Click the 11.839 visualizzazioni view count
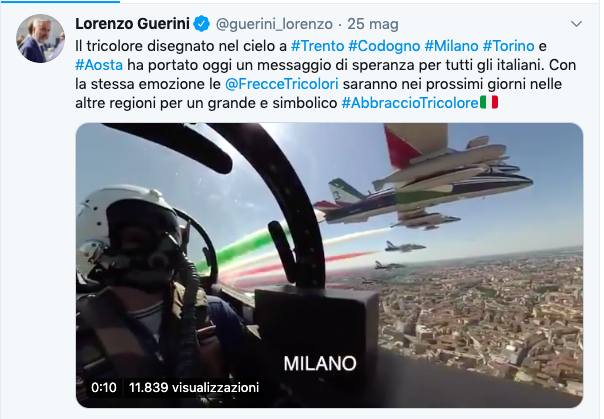 tap(194, 387)
